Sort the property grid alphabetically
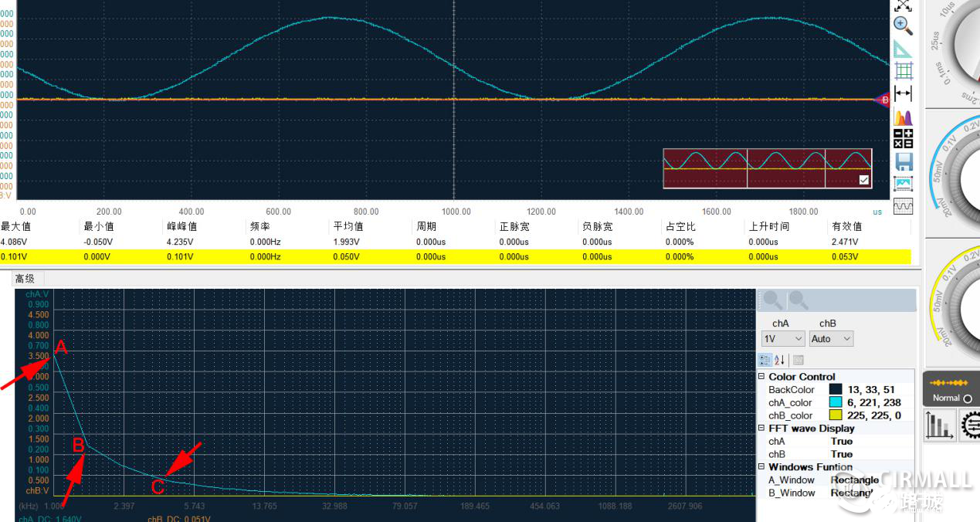Viewport: 980px width, 522px height. tap(780, 360)
